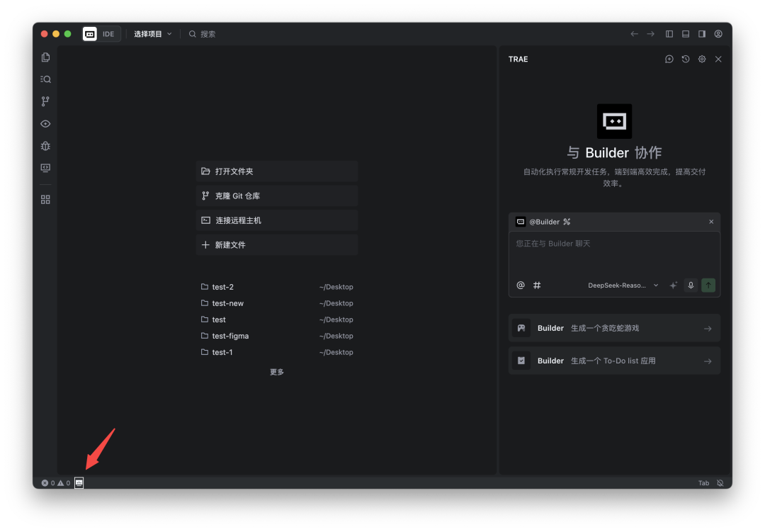765x532 pixels.
Task: Click the # context icon in chat
Action: click(537, 285)
